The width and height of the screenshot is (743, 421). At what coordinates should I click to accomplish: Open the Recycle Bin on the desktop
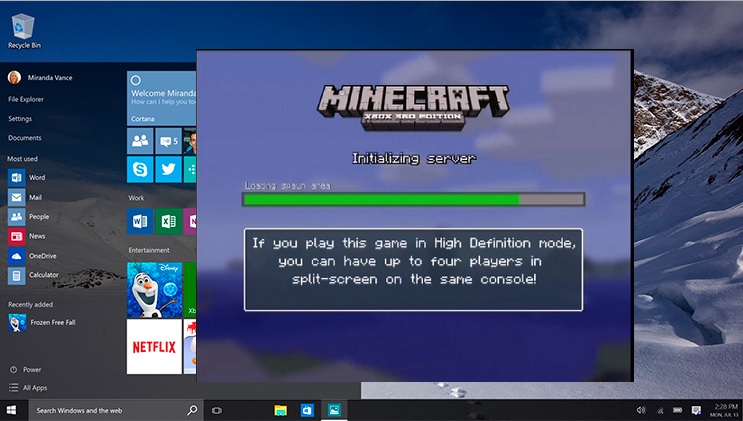pyautogui.click(x=23, y=31)
